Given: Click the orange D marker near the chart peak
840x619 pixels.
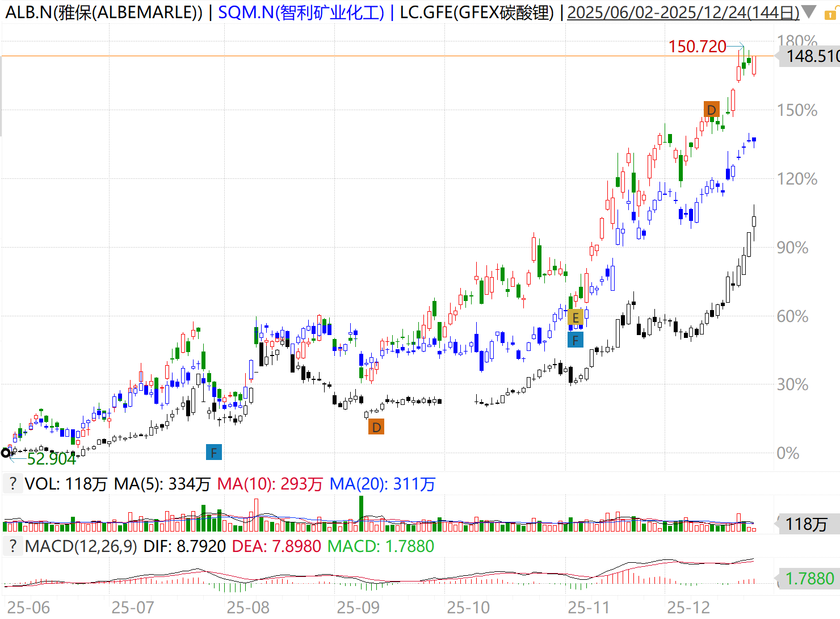Looking at the screenshot, I should [711, 110].
